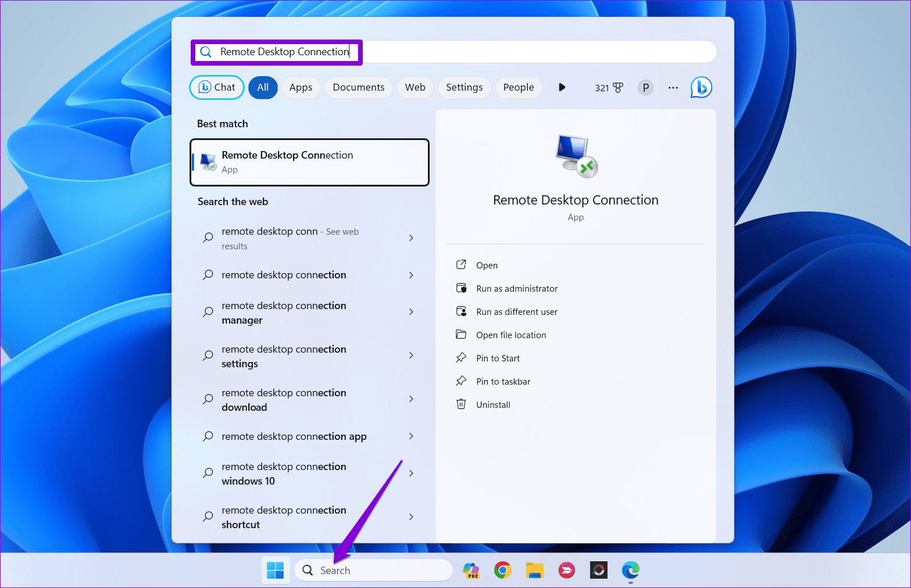Select best match Remote Desktop Connection result
The height and width of the screenshot is (588, 911).
[x=309, y=162]
